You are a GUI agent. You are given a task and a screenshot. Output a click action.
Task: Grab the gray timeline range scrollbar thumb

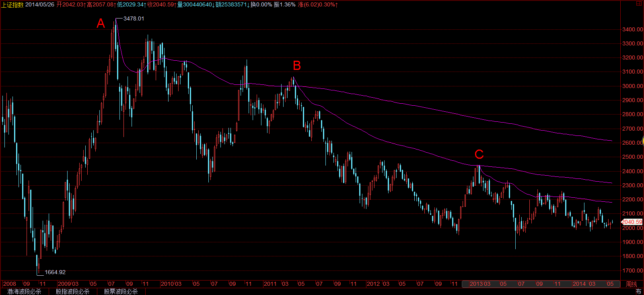click(541, 284)
